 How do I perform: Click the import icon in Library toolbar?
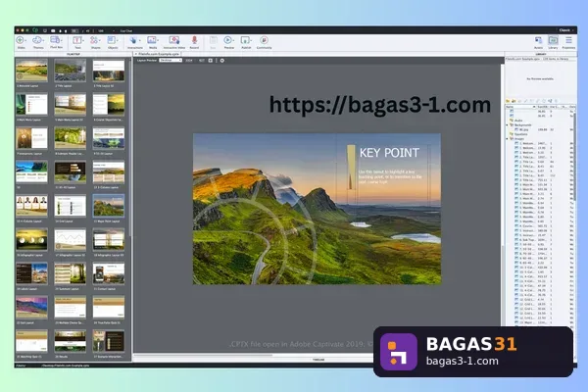click(514, 101)
